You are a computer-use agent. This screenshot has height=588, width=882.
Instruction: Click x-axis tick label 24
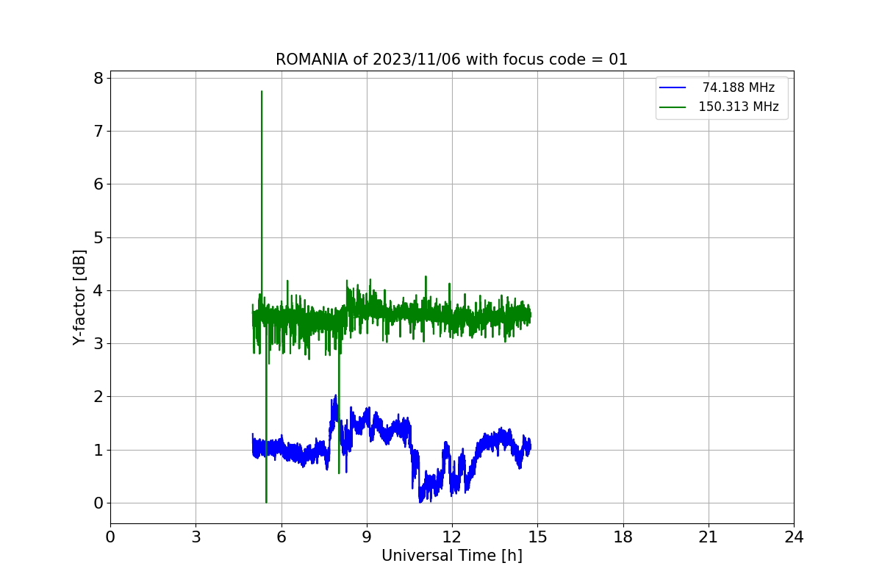coord(794,537)
